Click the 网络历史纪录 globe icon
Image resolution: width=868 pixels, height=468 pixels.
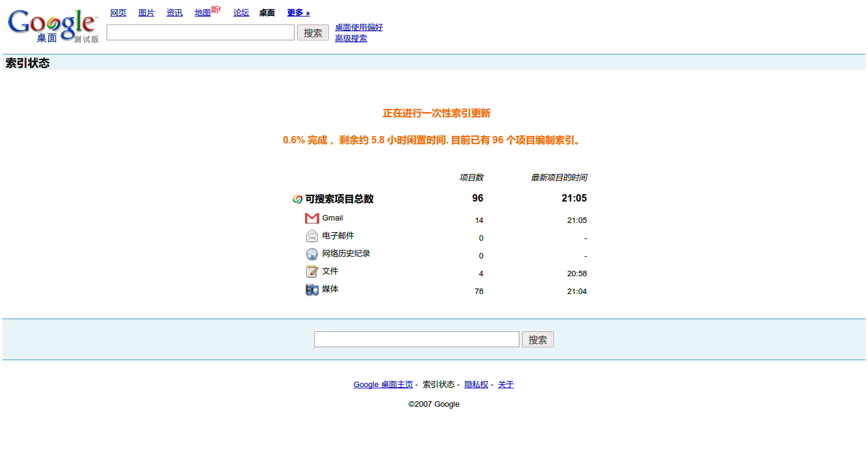tap(312, 254)
